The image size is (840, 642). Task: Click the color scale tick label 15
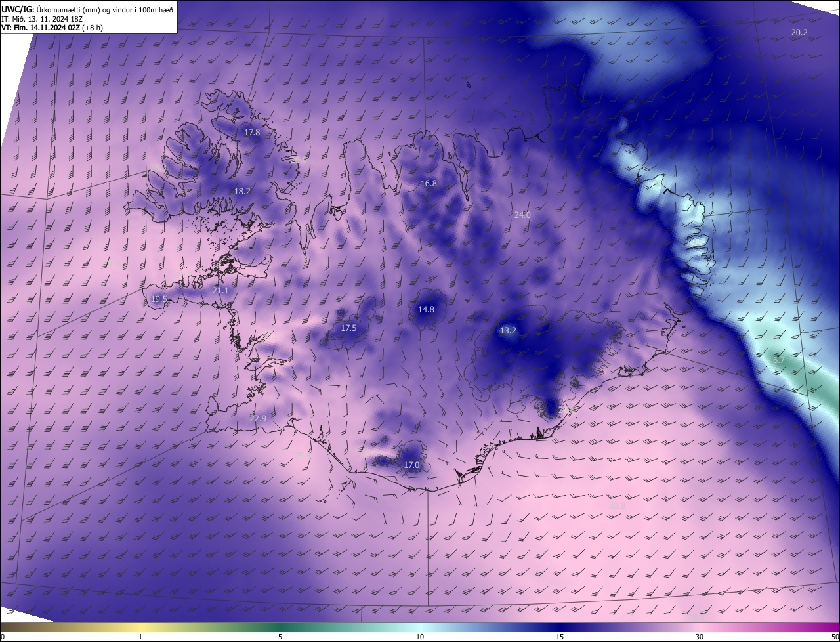click(560, 637)
